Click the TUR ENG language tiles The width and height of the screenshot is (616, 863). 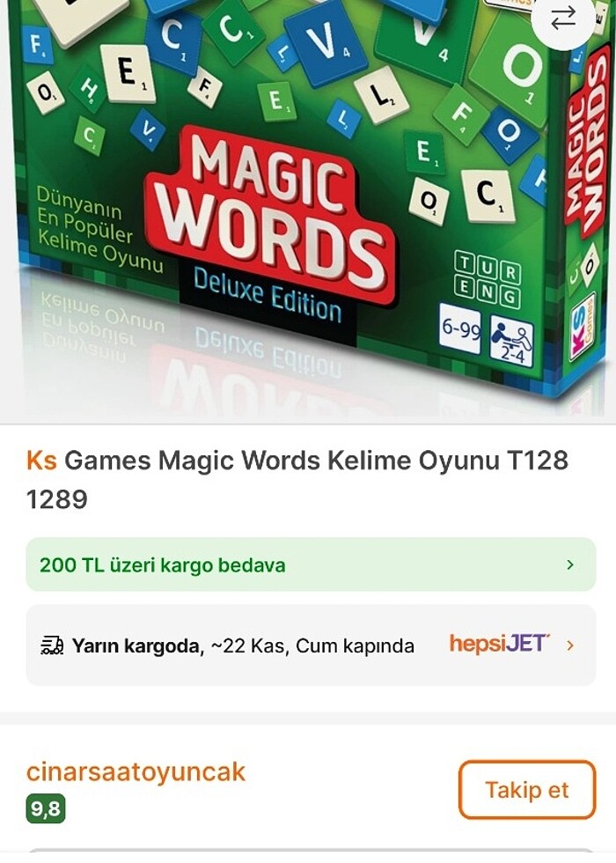click(x=487, y=278)
